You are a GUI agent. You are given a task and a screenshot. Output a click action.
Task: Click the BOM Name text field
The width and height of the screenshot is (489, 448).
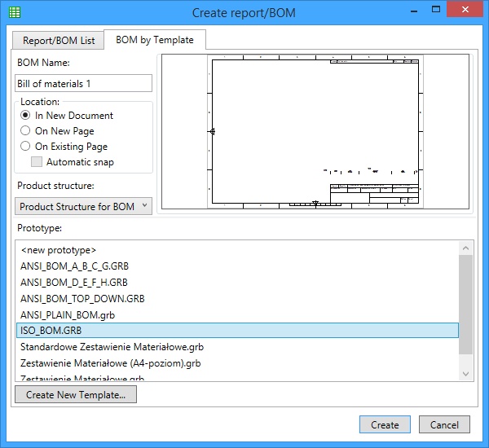pyautogui.click(x=84, y=83)
